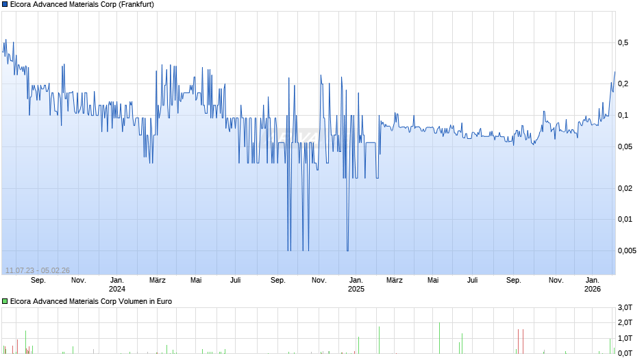Viewport: 644px width, 360px height.
Task: Click the Jan. 2025 axis label
Action: 356,285
